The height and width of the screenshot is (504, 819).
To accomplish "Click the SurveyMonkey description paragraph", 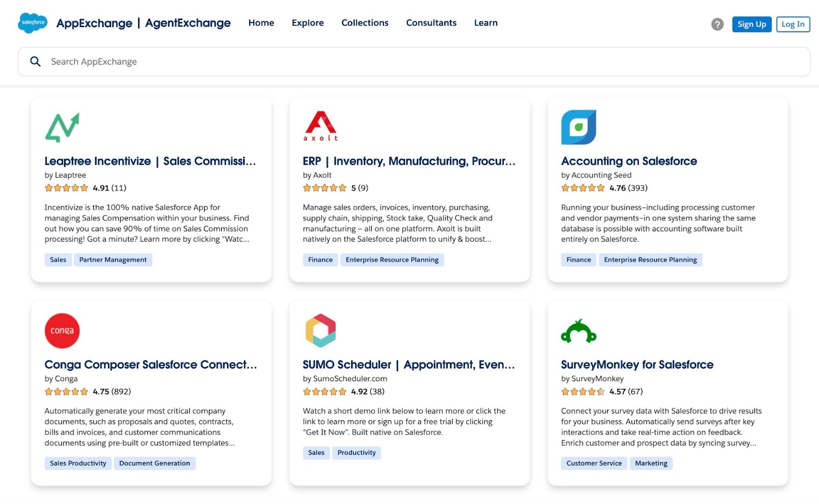I will click(661, 427).
